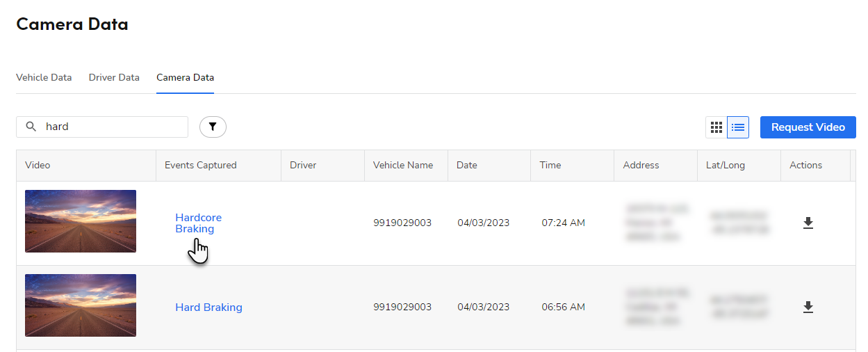The width and height of the screenshot is (868, 352).
Task: Open the Vehicle Data tab
Action: tap(44, 78)
